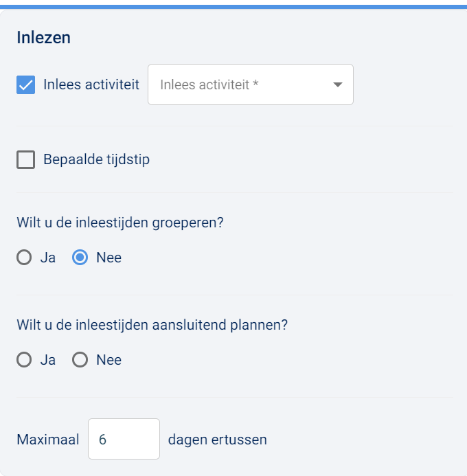
Task: Click "Wilt u de inleestijden groeperen?" text
Action: point(120,223)
